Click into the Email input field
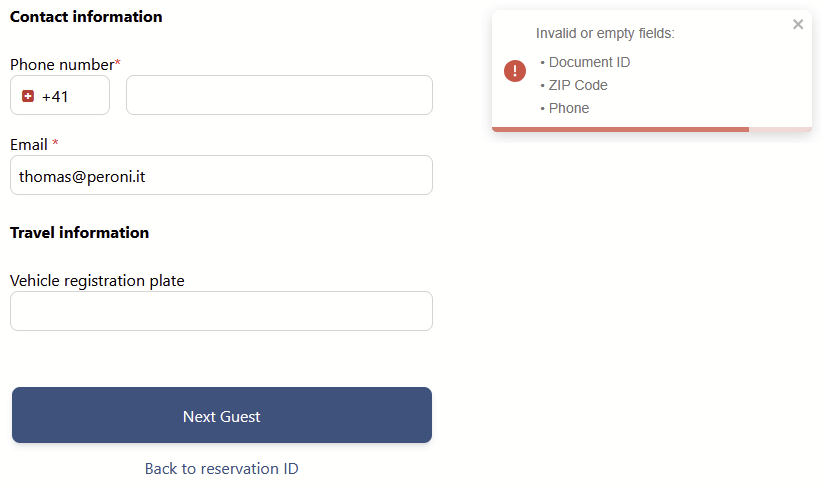 [221, 176]
